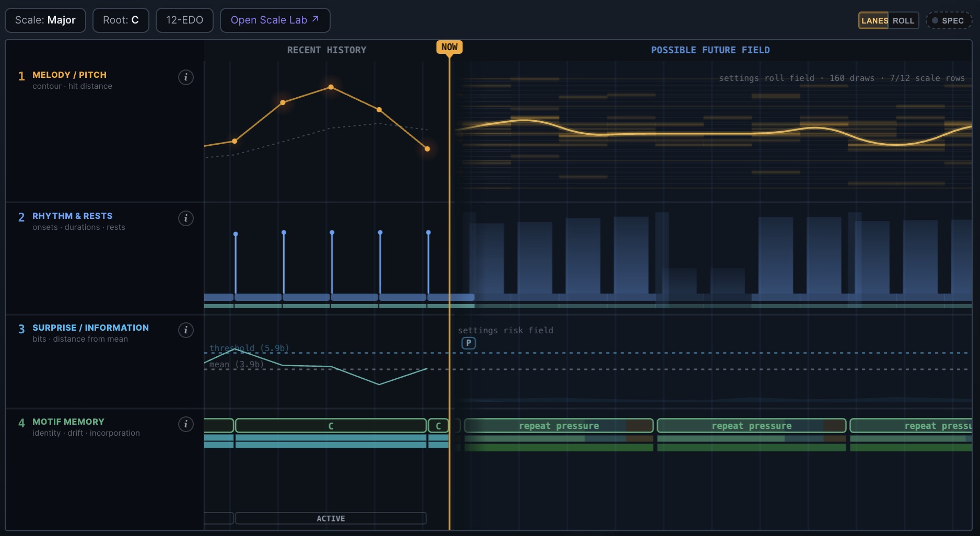Click the mean (3.9b) label

[x=236, y=364]
